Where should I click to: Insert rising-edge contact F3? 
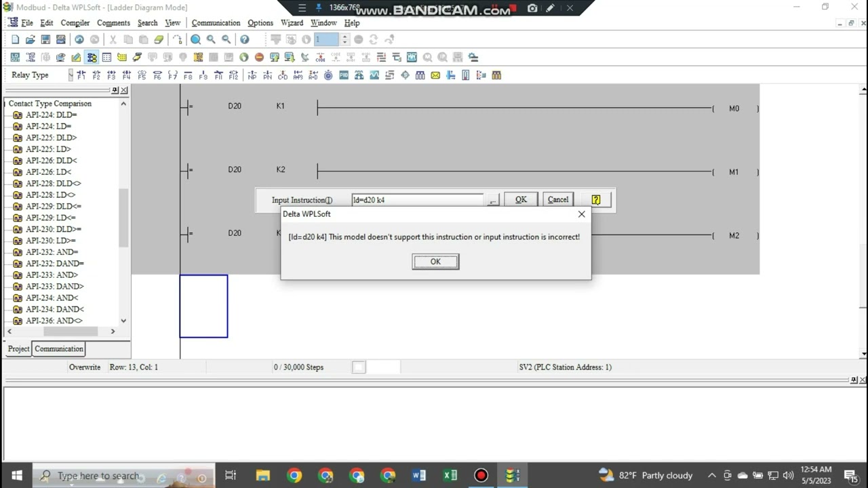coord(111,75)
